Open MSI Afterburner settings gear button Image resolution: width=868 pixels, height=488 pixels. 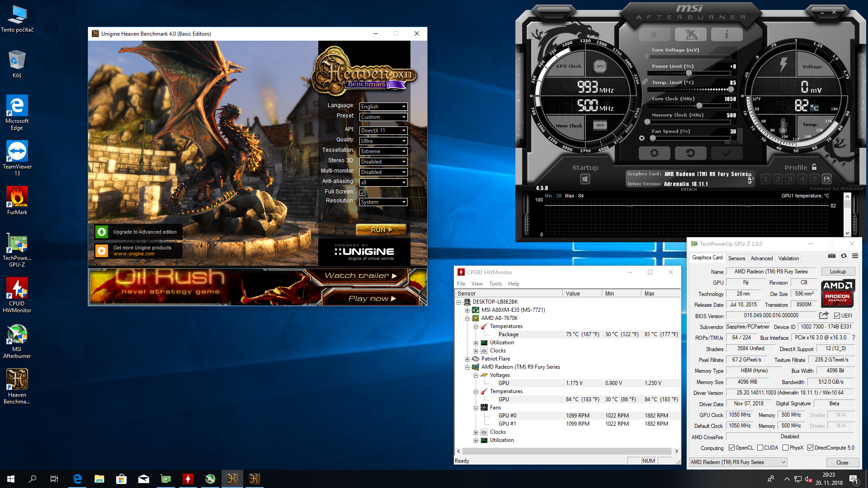654,153
